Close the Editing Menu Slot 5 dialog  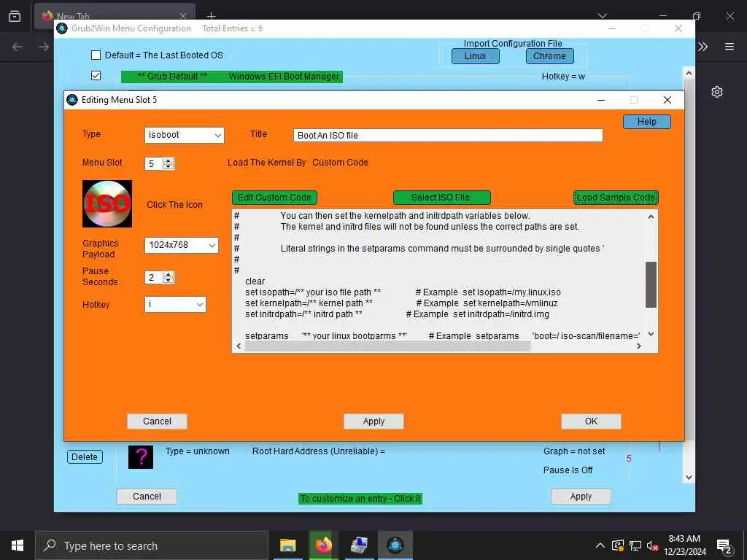tap(667, 100)
